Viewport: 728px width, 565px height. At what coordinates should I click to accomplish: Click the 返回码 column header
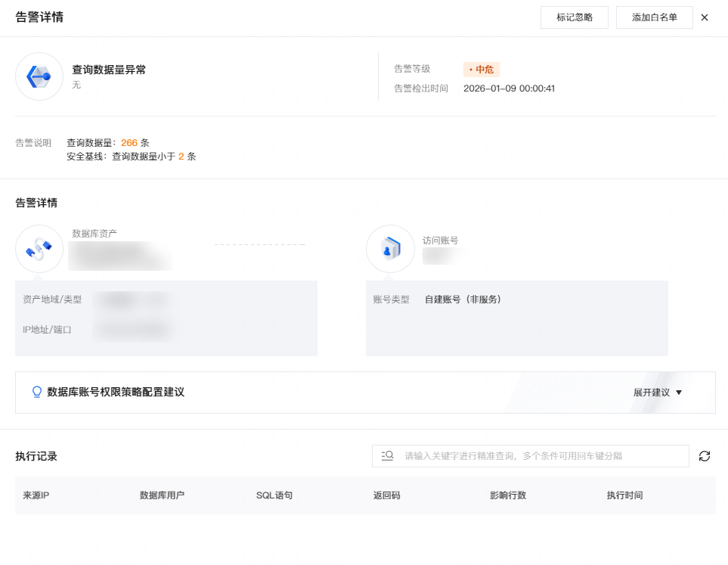pyautogui.click(x=386, y=495)
